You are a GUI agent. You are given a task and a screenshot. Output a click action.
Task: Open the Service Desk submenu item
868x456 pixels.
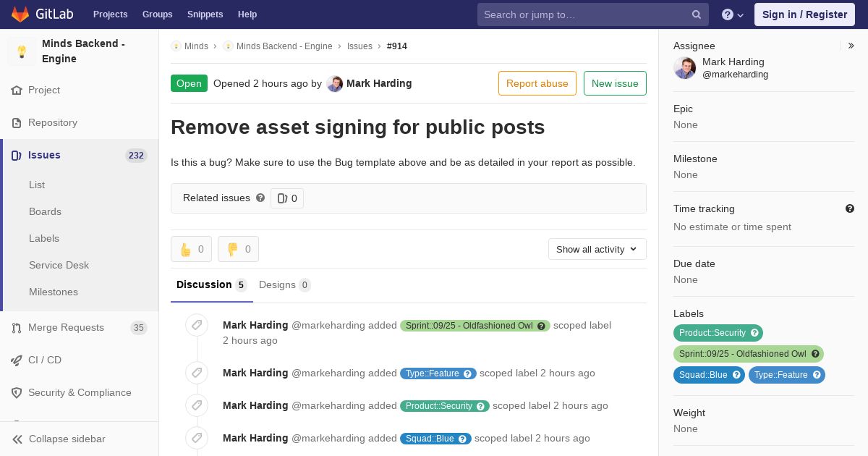click(x=59, y=265)
